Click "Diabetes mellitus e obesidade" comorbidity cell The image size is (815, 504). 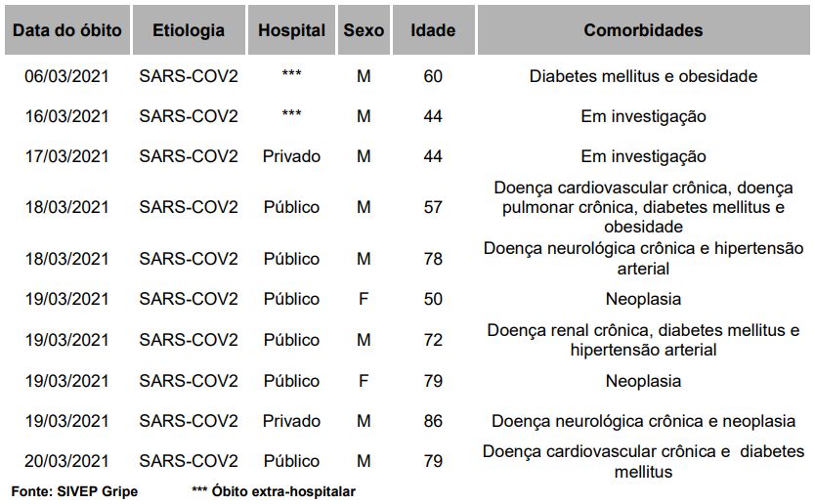[643, 76]
